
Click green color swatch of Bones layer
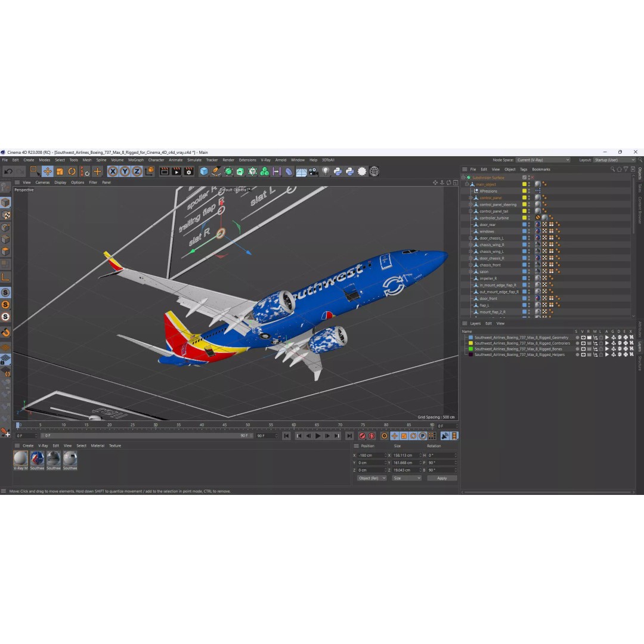(470, 349)
